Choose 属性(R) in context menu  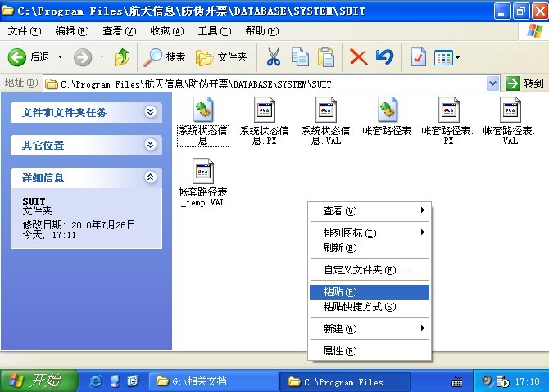coord(370,351)
